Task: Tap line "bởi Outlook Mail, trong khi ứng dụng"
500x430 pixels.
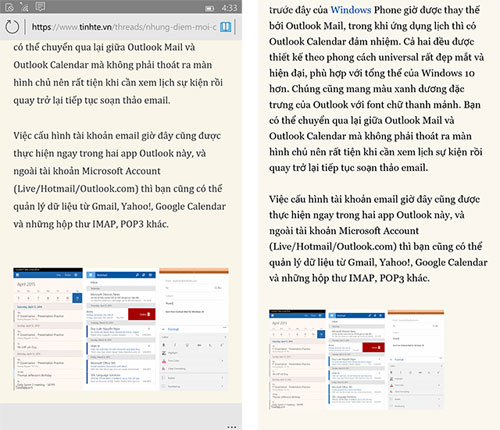Action: coord(372,26)
